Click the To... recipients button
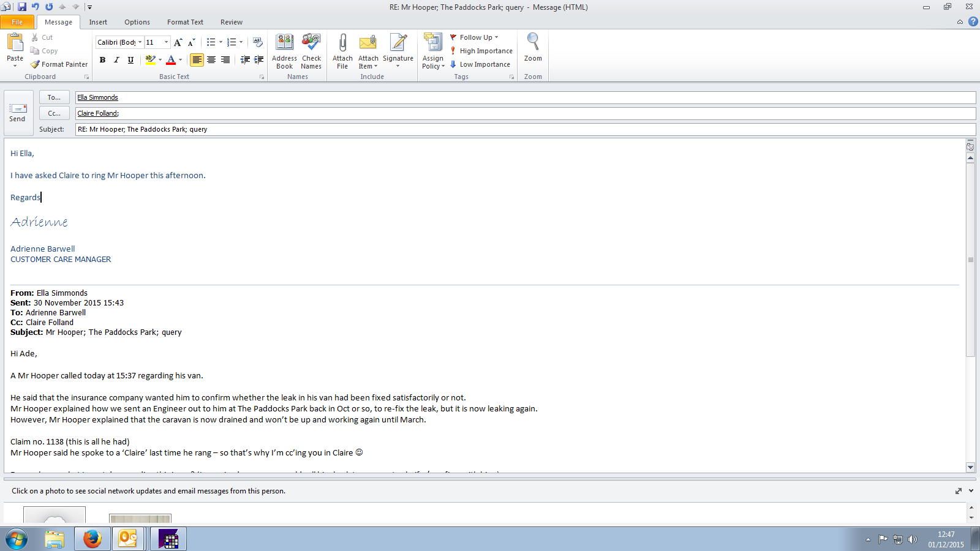The image size is (980, 551). [54, 97]
